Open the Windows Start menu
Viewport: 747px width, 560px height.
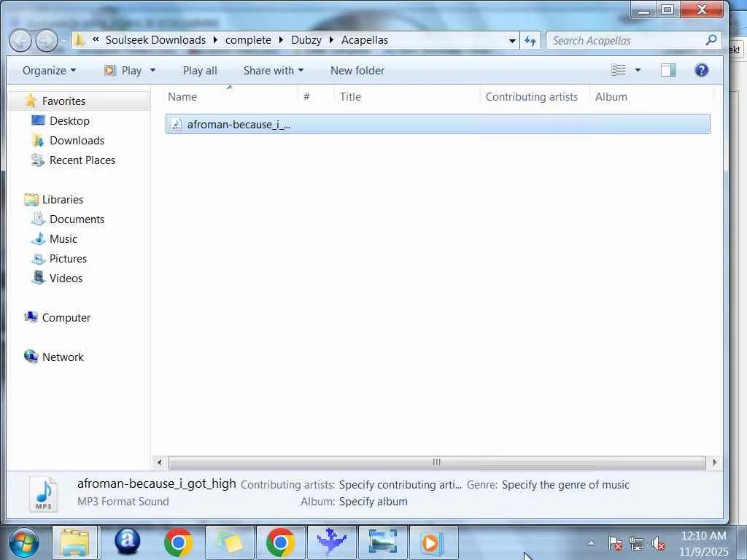point(24,542)
